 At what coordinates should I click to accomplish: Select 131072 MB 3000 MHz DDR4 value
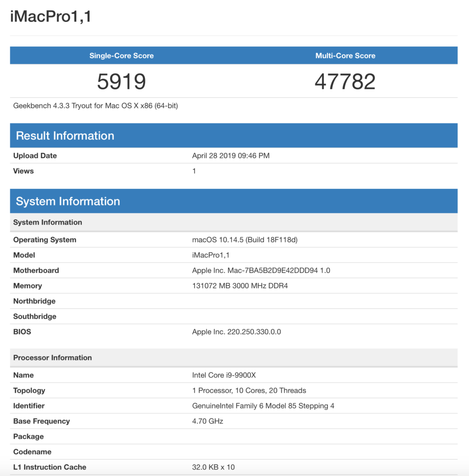point(240,286)
